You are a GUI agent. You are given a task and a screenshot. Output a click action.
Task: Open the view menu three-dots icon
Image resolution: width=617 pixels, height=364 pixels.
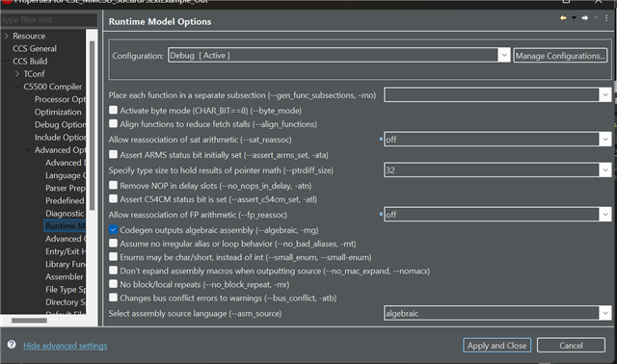[x=606, y=18]
